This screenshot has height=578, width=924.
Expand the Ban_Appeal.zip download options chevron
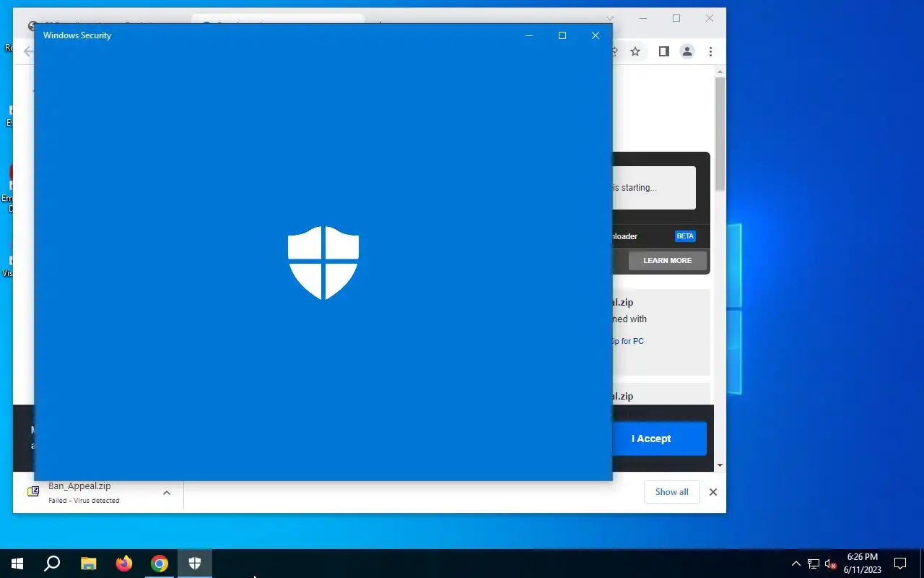click(167, 493)
